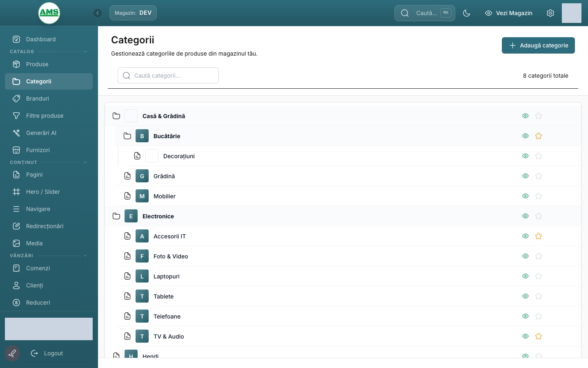Screen dimensions: 588x368
Task: Open Media in the sidebar
Action: 49,243
